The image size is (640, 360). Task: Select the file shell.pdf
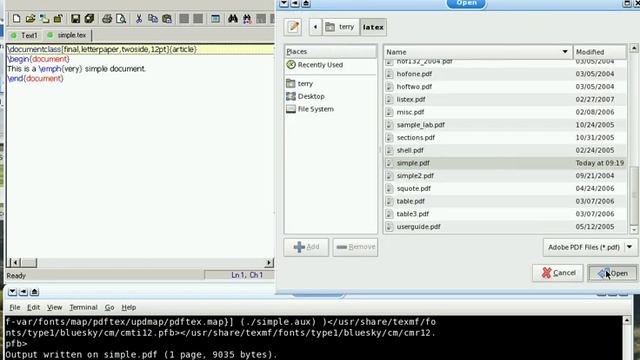click(x=505, y=150)
